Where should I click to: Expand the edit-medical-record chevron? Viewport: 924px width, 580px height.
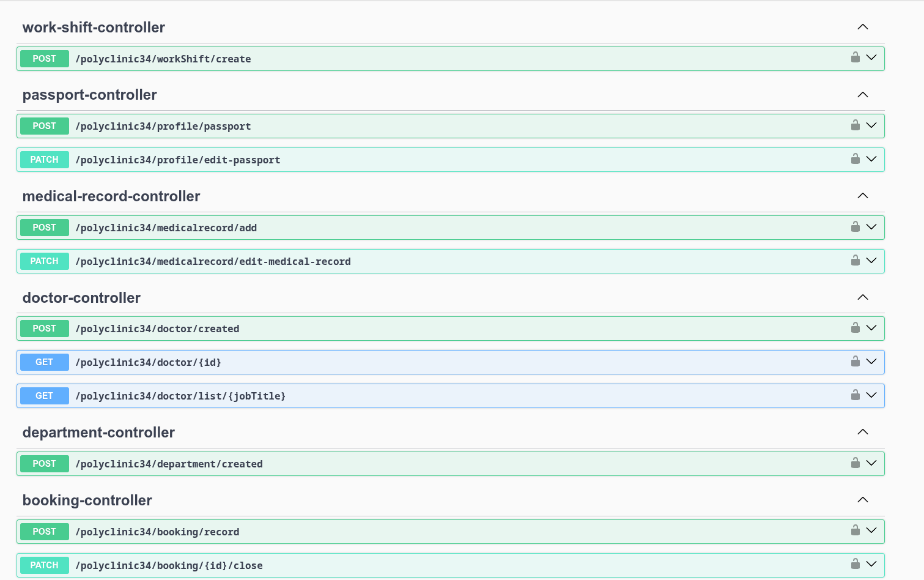pyautogui.click(x=871, y=261)
